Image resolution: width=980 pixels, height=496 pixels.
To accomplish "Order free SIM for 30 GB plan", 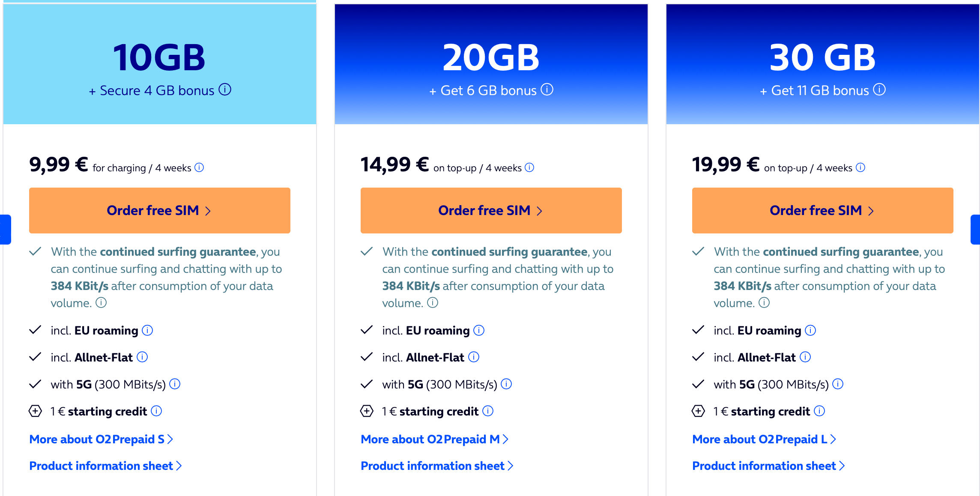I will click(x=823, y=210).
